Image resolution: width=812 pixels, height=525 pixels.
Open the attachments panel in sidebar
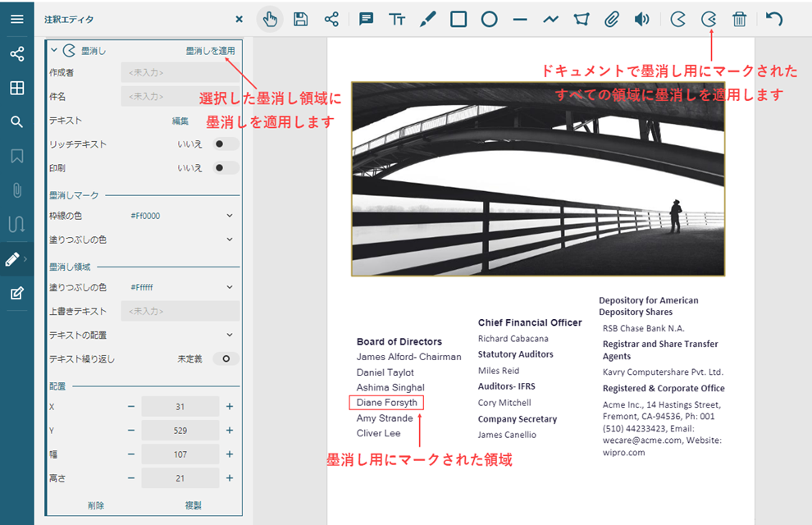pos(17,190)
